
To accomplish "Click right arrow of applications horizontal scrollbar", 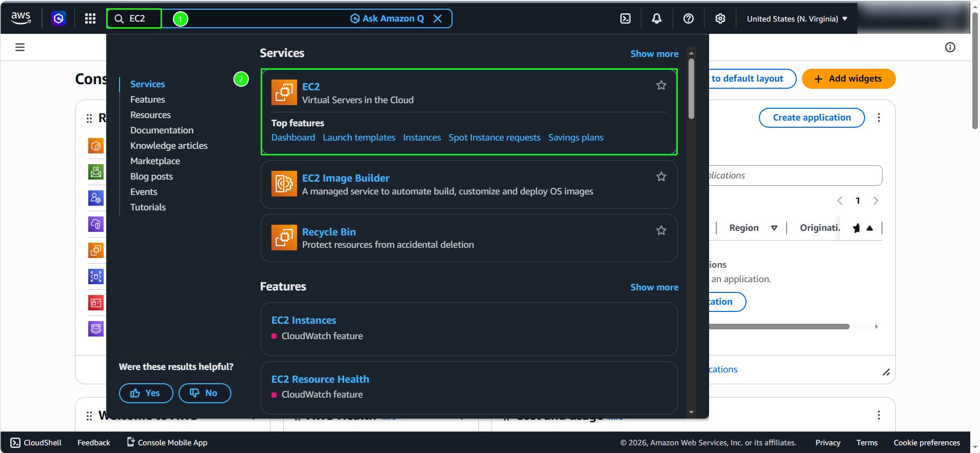I will tap(876, 326).
